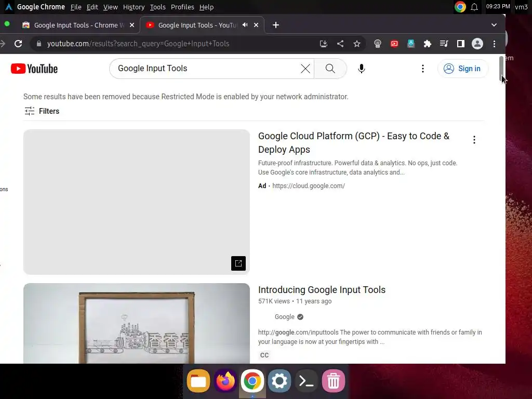Image resolution: width=532 pixels, height=399 pixels.
Task: Click the teal letter A extension icon
Action: tap(411, 44)
